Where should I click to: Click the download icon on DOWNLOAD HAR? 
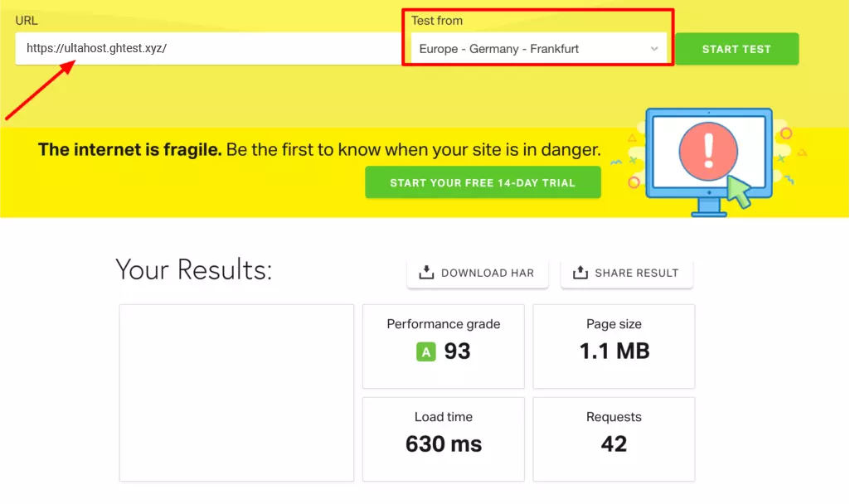[426, 271]
